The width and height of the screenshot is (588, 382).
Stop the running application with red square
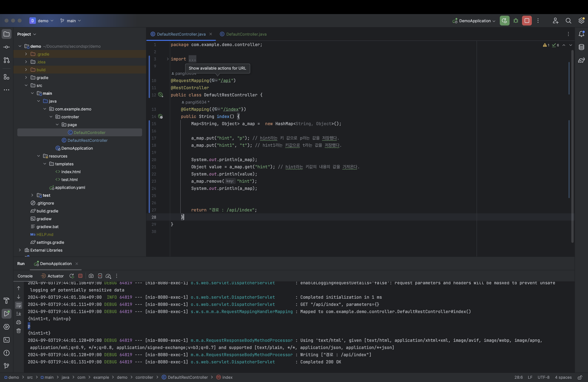pyautogui.click(x=526, y=21)
